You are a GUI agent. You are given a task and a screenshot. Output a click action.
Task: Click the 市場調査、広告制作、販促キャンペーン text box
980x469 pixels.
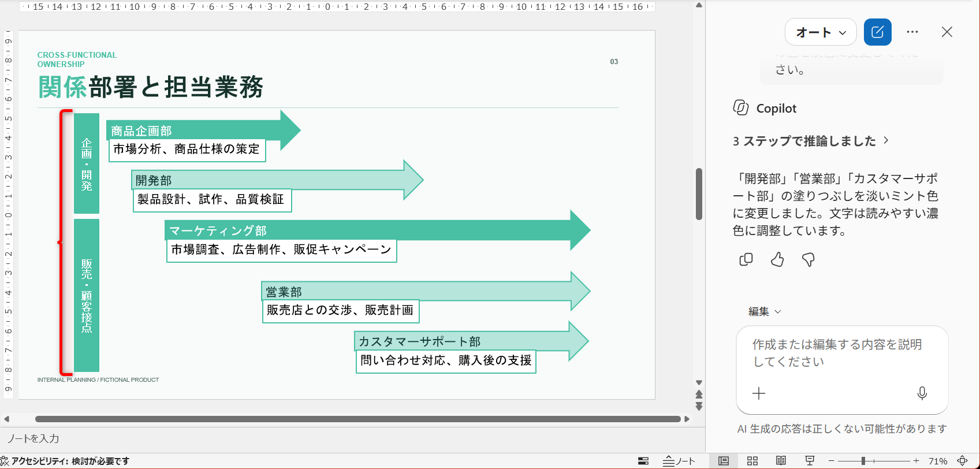click(x=281, y=250)
